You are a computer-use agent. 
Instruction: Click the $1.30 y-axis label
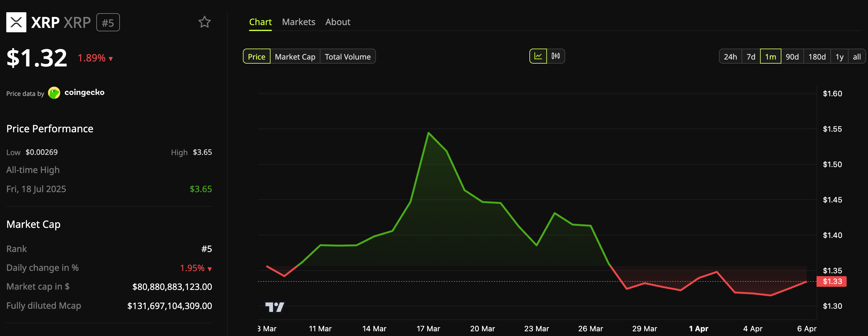pos(832,306)
